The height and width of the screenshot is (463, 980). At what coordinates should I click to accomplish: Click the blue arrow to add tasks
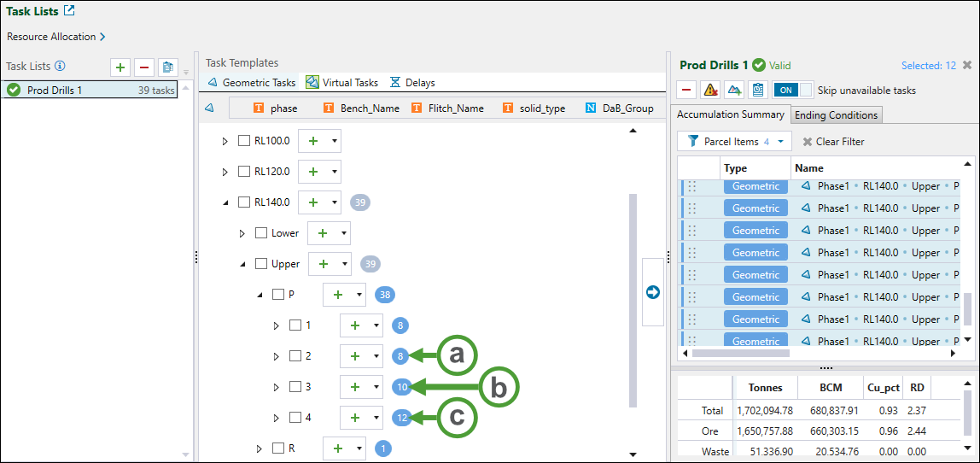pos(653,292)
